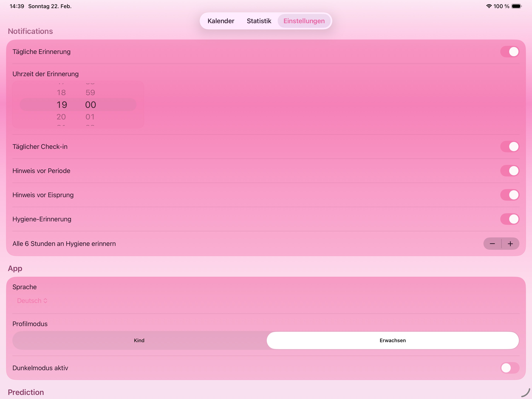Enable Dunkelmodus aktiv
Screen dimensions: 532x399
point(510,368)
